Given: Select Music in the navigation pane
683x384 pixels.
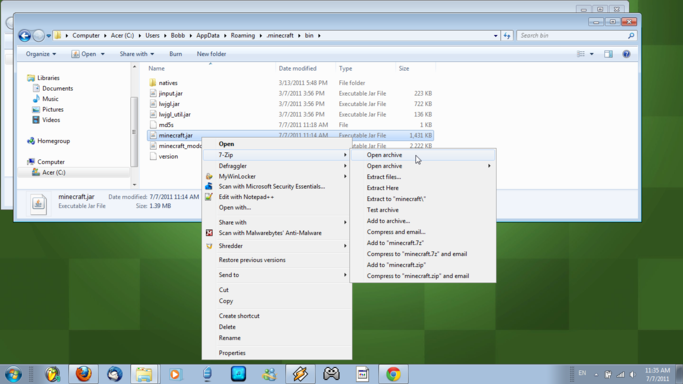Looking at the screenshot, I should (x=50, y=99).
